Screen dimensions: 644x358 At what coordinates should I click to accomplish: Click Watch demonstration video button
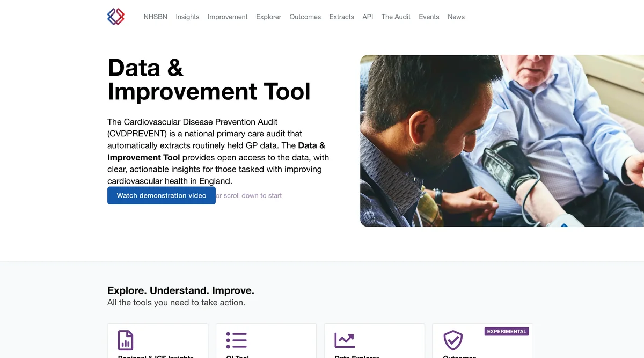[162, 195]
